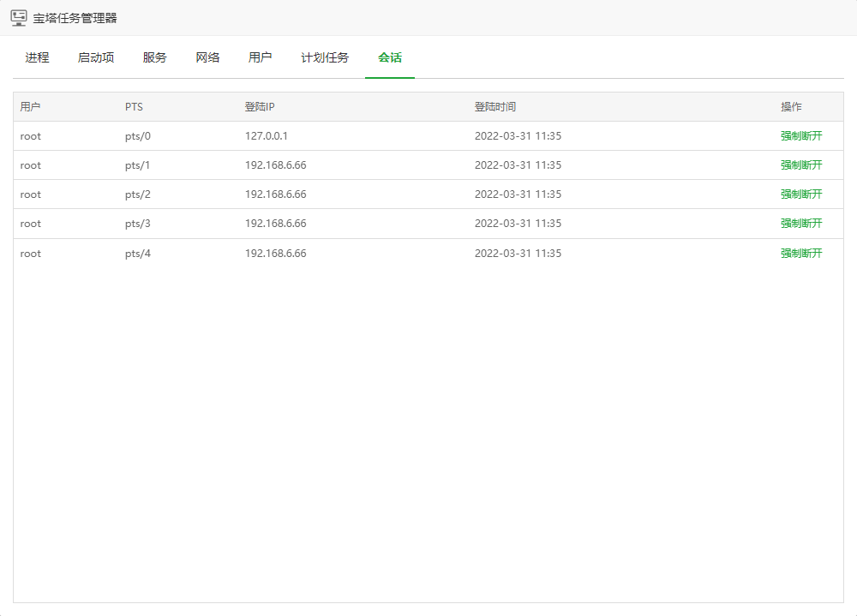Switch to the 计划任务 tab
The width and height of the screenshot is (857, 616).
click(x=325, y=58)
